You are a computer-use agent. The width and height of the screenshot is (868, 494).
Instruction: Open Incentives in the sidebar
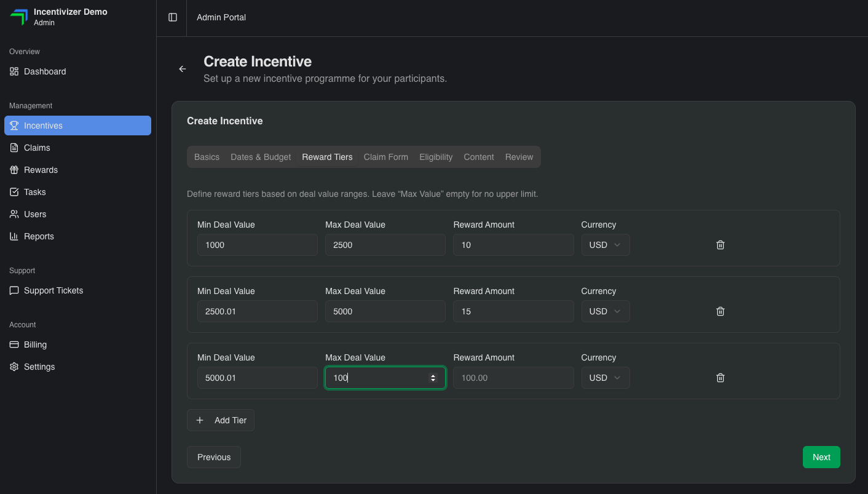77,125
